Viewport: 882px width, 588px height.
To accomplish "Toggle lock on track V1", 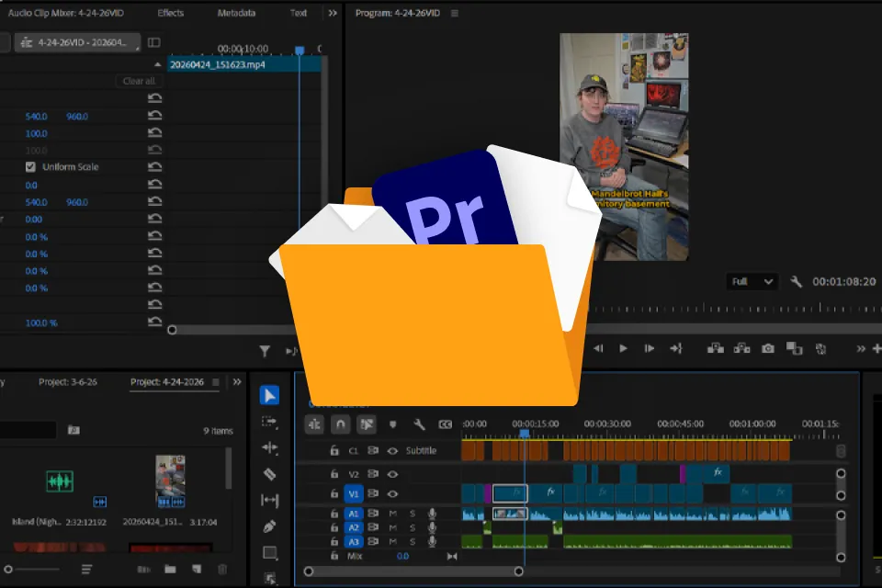I will tap(334, 494).
